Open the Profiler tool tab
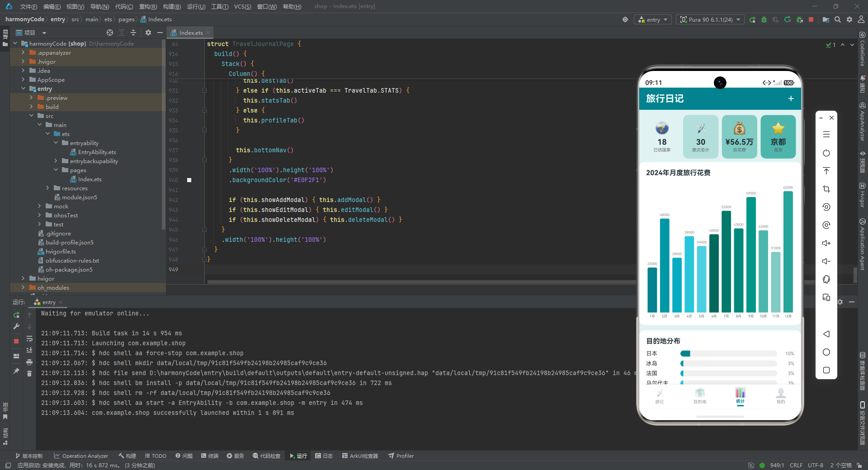Screen dimensions: 868x470 point(401,456)
